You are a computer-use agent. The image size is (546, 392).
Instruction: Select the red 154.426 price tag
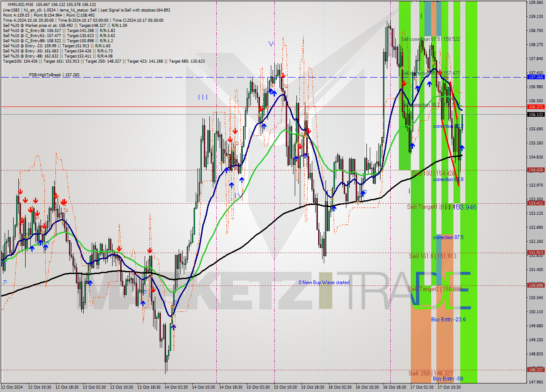point(536,170)
